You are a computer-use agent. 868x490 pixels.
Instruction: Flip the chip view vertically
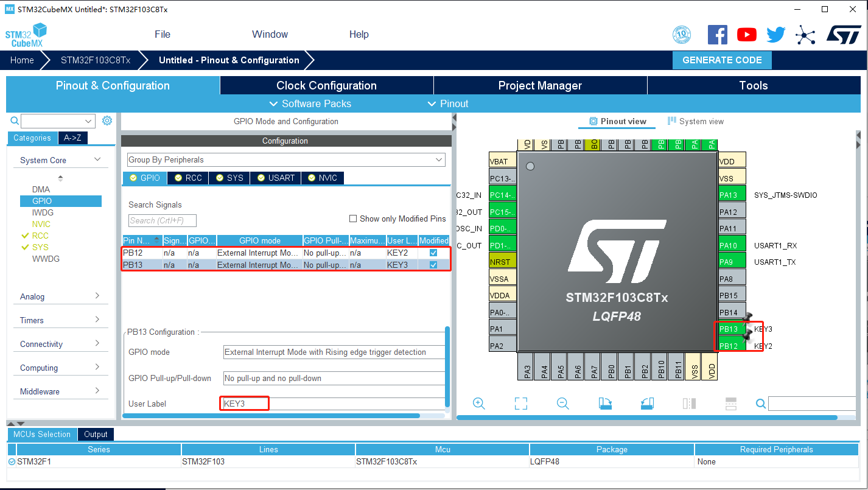pos(731,404)
